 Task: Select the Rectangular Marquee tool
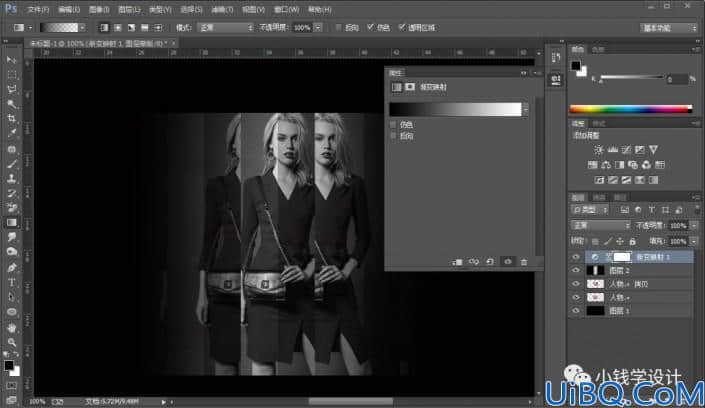pyautogui.click(x=12, y=74)
